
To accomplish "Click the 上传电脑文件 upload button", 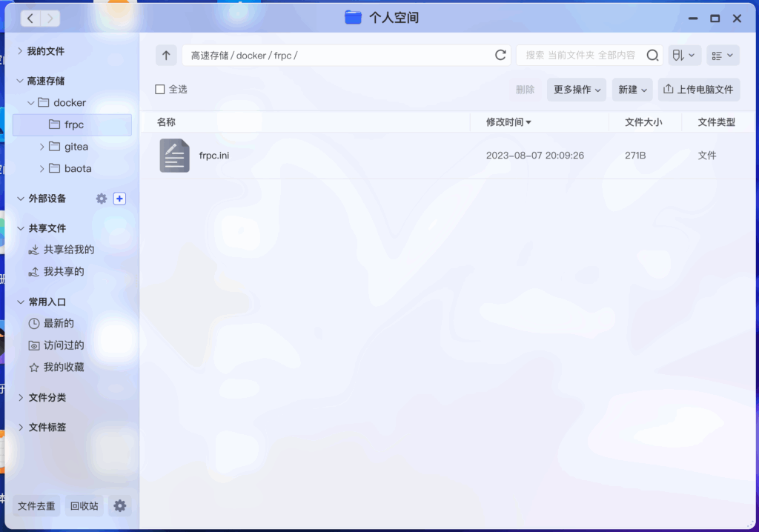I will pos(697,89).
